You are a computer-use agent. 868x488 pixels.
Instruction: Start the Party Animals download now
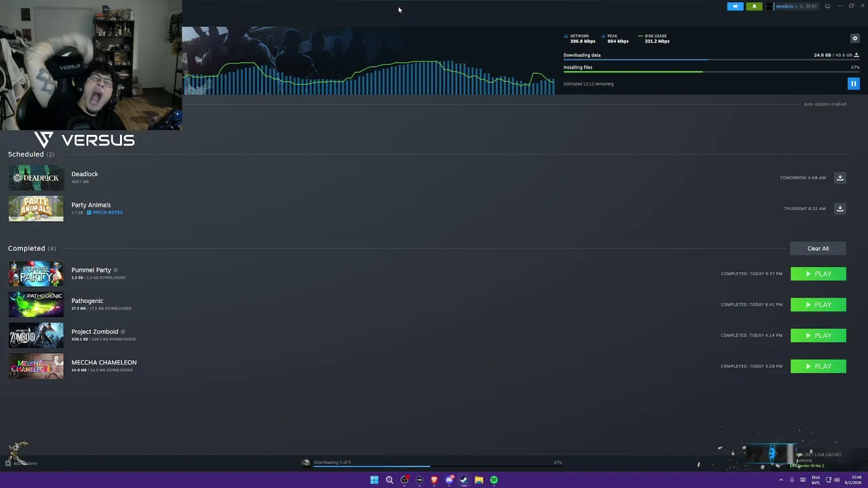pyautogui.click(x=840, y=209)
